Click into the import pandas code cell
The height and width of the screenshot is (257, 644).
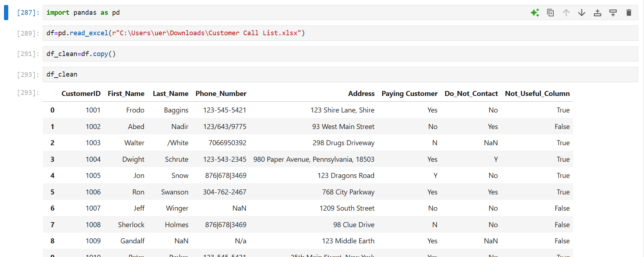tap(252, 13)
